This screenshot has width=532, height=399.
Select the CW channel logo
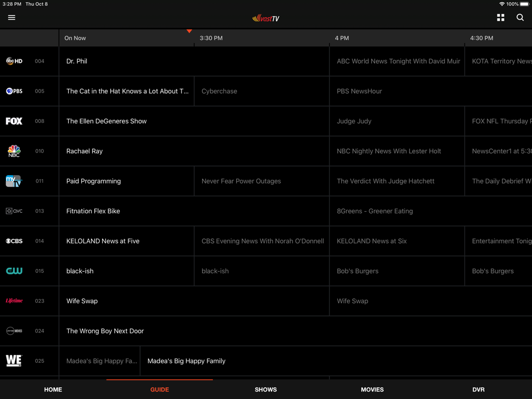[x=14, y=271]
